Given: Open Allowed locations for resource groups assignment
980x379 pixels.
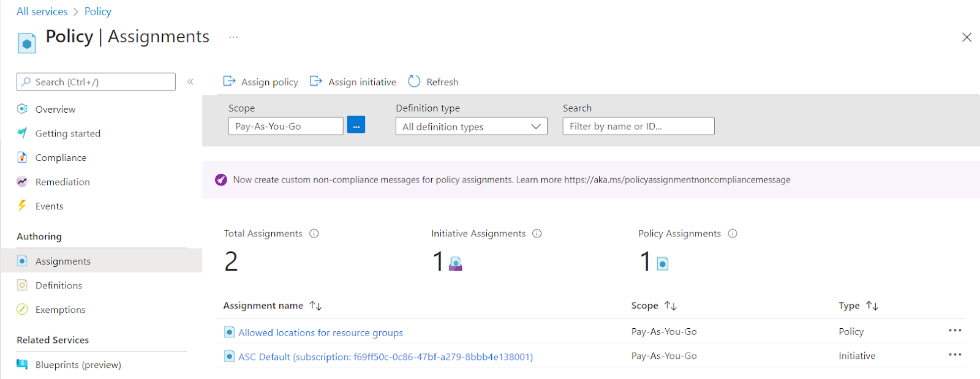Looking at the screenshot, I should (320, 332).
